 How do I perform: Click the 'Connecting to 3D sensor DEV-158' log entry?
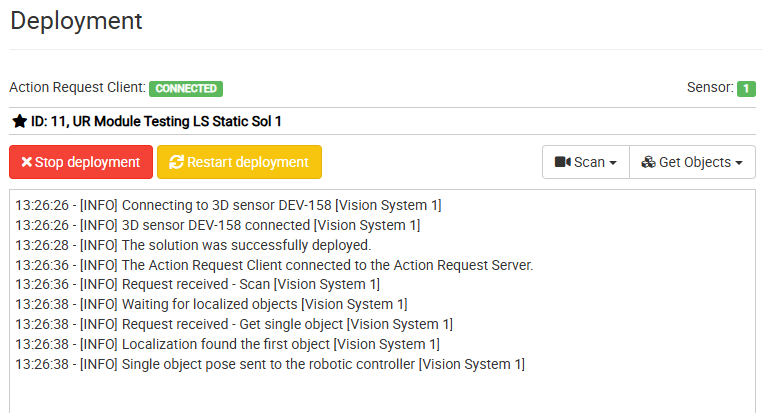point(228,205)
